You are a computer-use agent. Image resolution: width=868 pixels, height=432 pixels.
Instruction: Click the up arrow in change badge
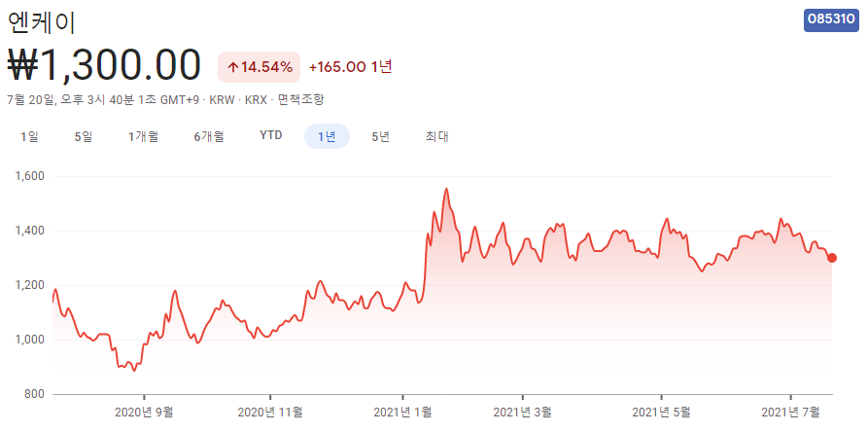pyautogui.click(x=233, y=67)
